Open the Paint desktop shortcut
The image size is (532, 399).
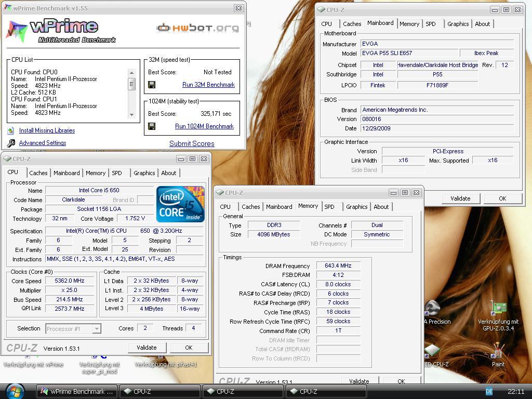498,355
